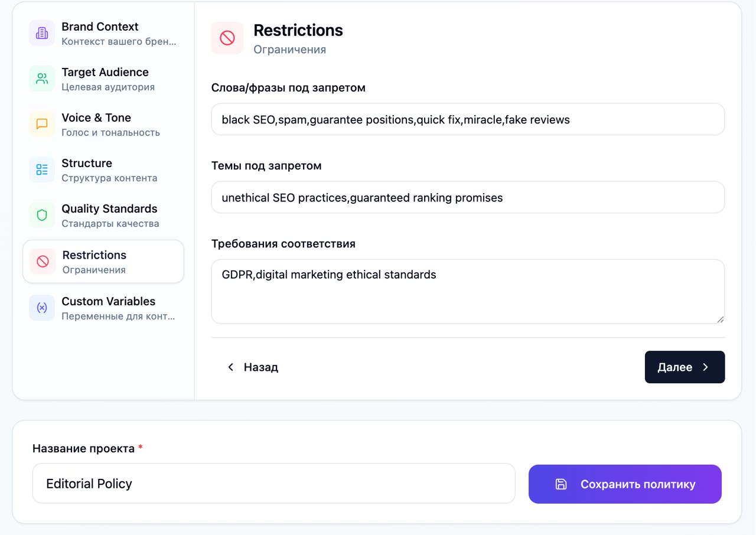Click the project name field Editorial Policy
Viewport: 756px width, 535px height.
(273, 484)
